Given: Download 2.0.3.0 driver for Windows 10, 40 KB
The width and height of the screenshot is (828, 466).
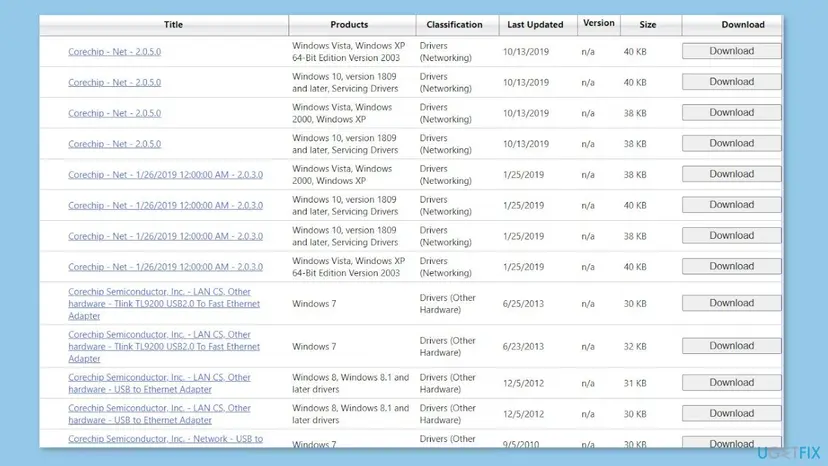Looking at the screenshot, I should pos(731,204).
